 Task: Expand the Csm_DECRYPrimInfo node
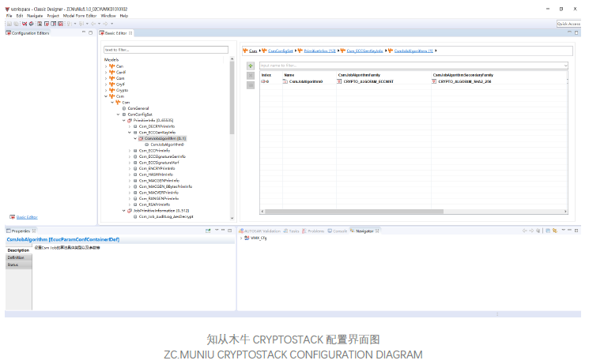130,126
